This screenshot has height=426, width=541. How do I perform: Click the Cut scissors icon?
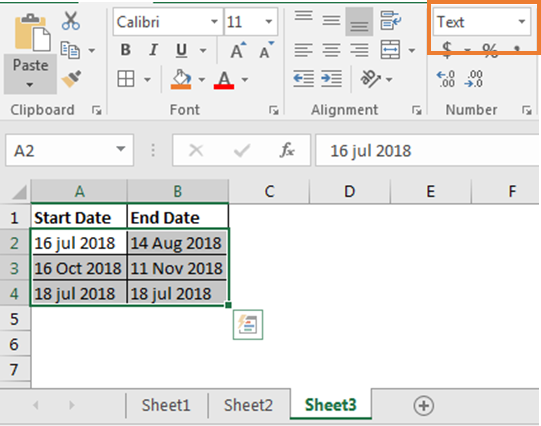click(71, 21)
